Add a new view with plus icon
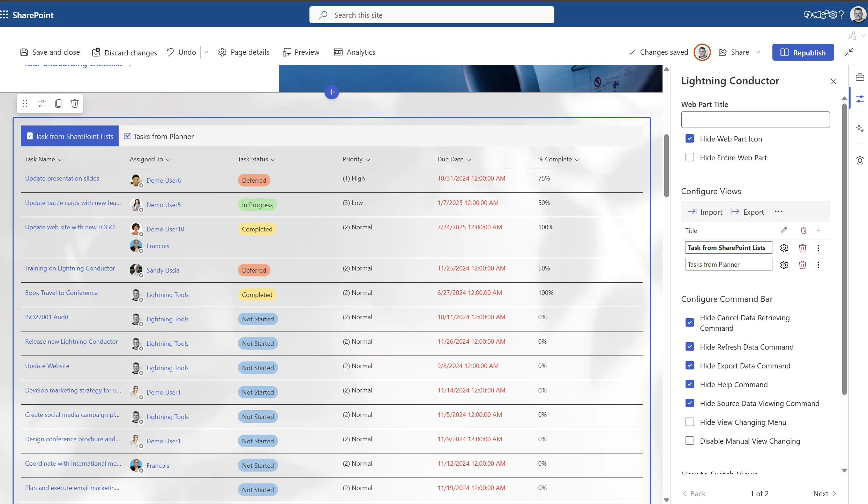 tap(818, 230)
